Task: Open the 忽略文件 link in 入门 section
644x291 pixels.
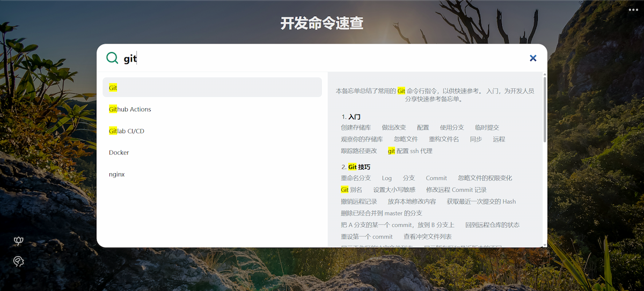Action: pos(406,139)
